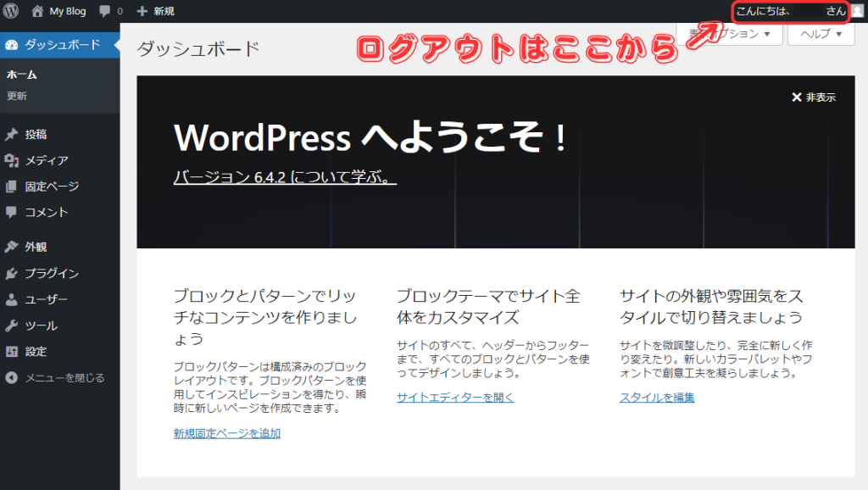The height and width of the screenshot is (490, 868).
Task: Open the こんにちは account menu
Action: pyautogui.click(x=792, y=11)
